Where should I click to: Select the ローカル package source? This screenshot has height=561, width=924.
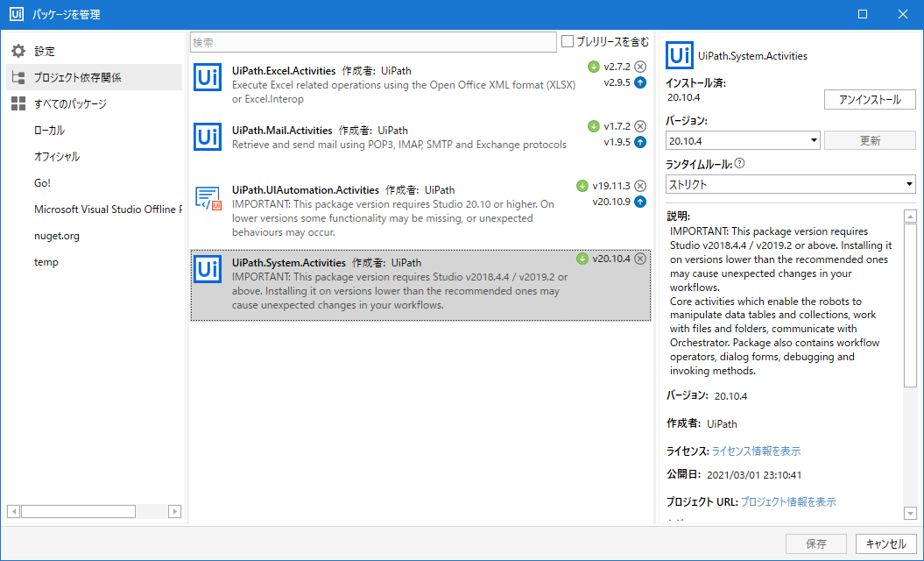(x=50, y=131)
